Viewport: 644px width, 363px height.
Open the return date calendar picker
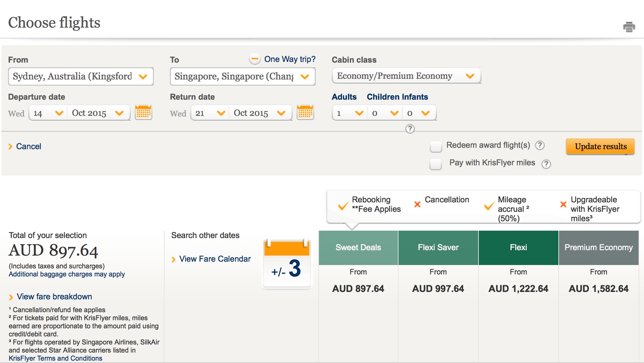click(305, 112)
